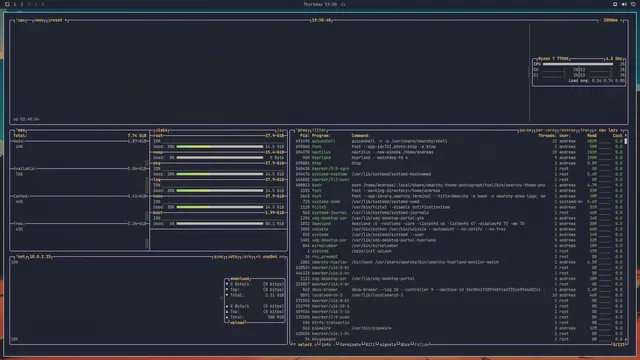The image size is (640, 360).
Task: Switch to workspace 1 in top bar
Action: click(x=15, y=4)
